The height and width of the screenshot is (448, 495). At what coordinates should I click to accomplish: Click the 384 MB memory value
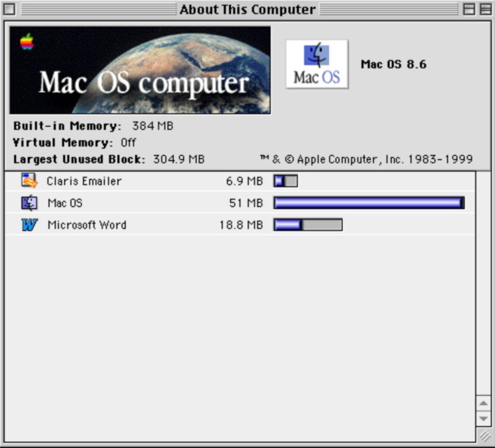(153, 126)
